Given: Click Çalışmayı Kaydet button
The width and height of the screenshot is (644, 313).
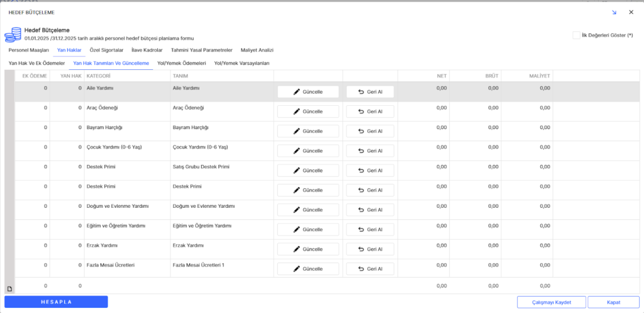Looking at the screenshot, I should point(551,302).
